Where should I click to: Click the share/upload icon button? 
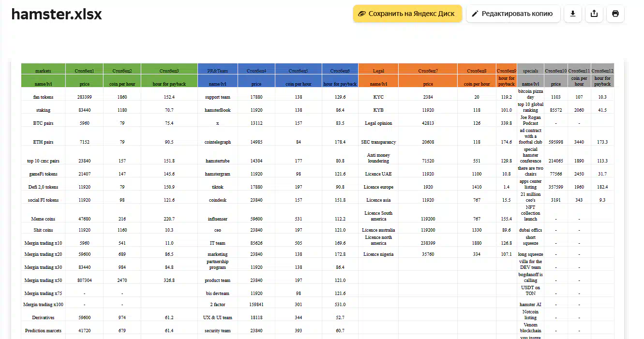pos(594,14)
